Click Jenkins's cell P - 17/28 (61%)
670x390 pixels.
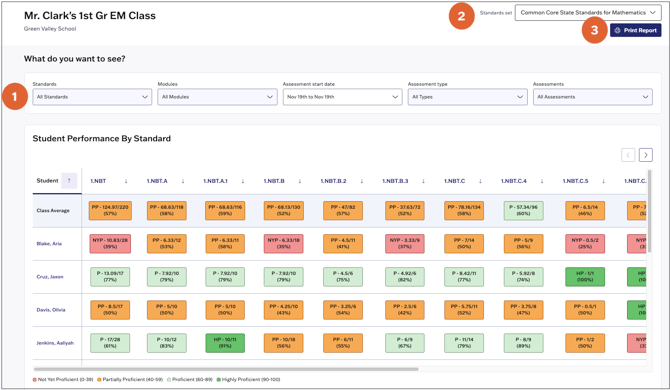[110, 343]
